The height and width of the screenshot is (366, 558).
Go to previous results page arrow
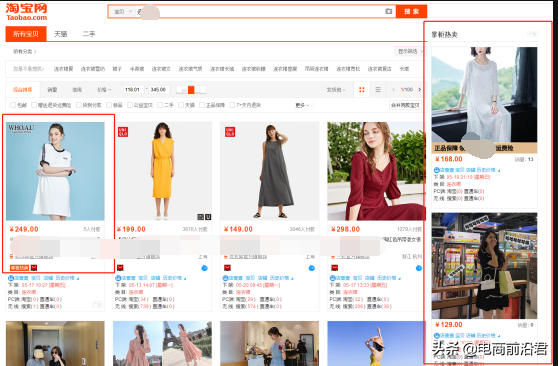[x=394, y=90]
